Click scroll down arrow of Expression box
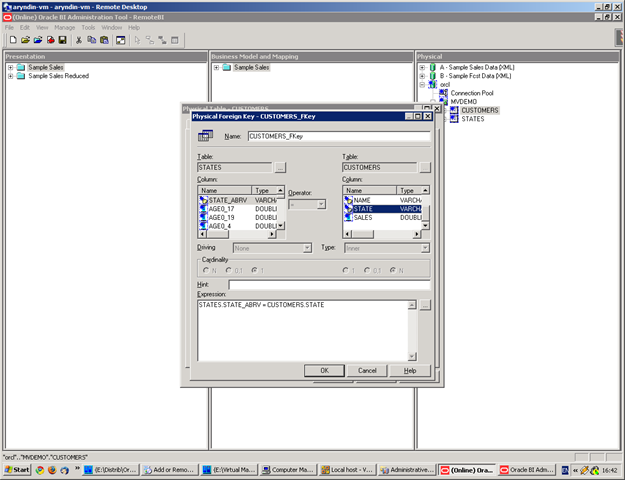The height and width of the screenshot is (480, 625). [412, 356]
